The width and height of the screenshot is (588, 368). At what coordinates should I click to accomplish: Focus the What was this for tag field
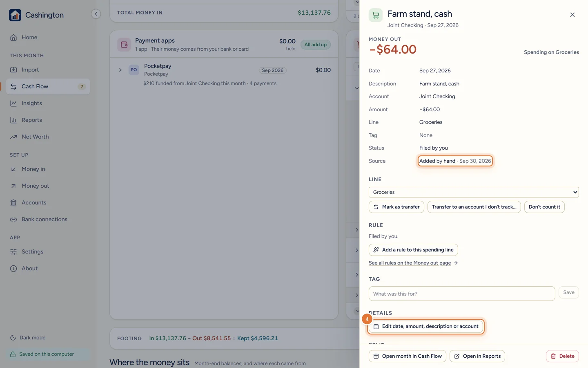[x=462, y=294]
